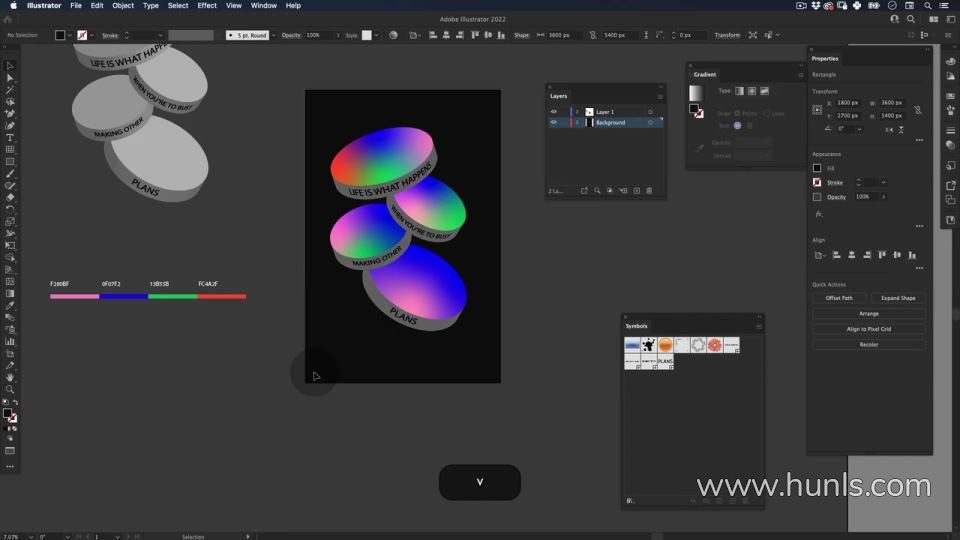Select the Zoom tool in the toolbar

(x=10, y=390)
